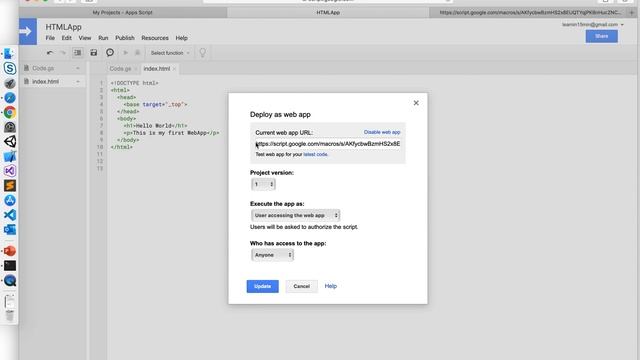The width and height of the screenshot is (640, 360).
Task: Open the account email dropdown arrow
Action: [x=622, y=25]
